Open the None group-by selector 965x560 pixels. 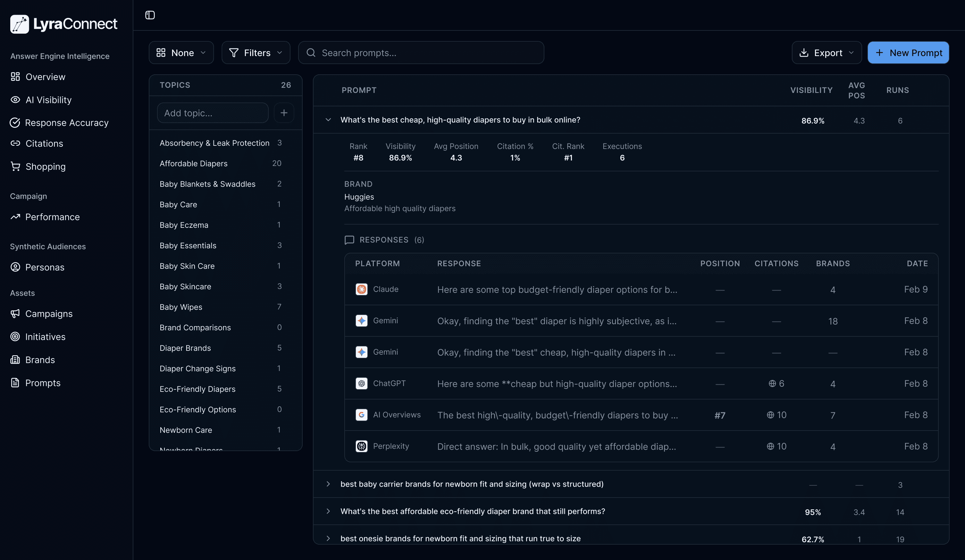pyautogui.click(x=181, y=53)
